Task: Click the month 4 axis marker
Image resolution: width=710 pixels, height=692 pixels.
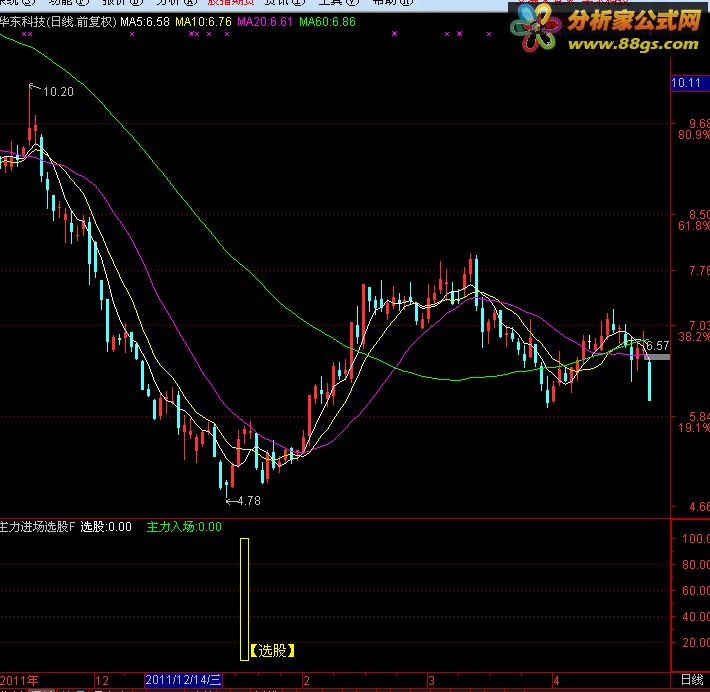Action: point(556,681)
